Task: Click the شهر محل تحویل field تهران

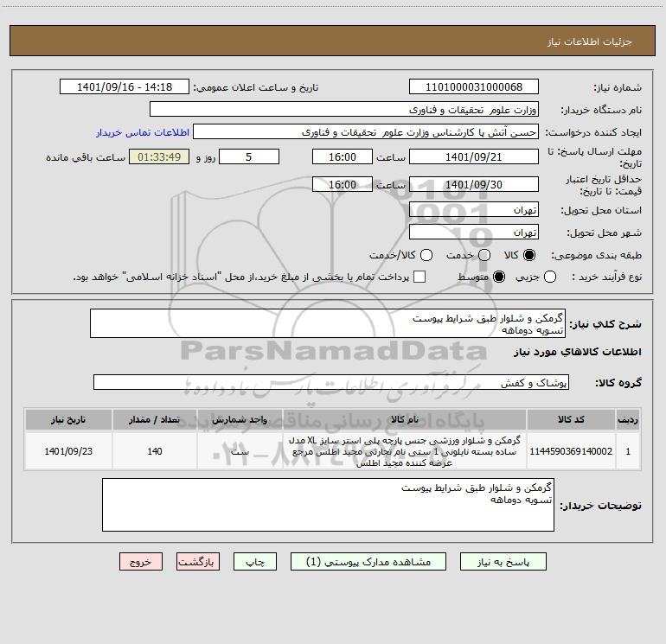Action: [474, 232]
